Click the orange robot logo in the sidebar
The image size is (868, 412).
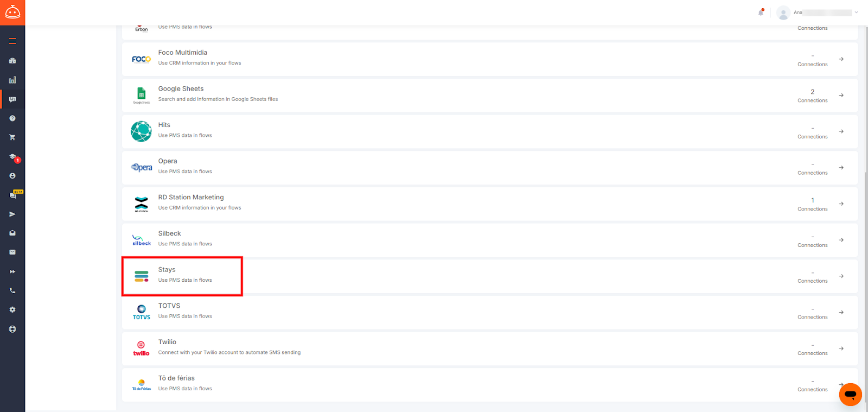[x=12, y=12]
